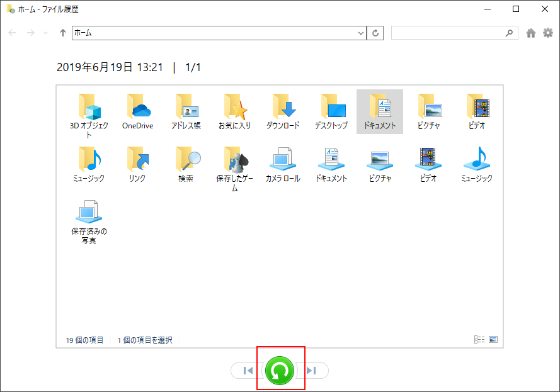Image resolution: width=560 pixels, height=392 pixels.
Task: Select the 保存したゲーム folder
Action: (234, 169)
